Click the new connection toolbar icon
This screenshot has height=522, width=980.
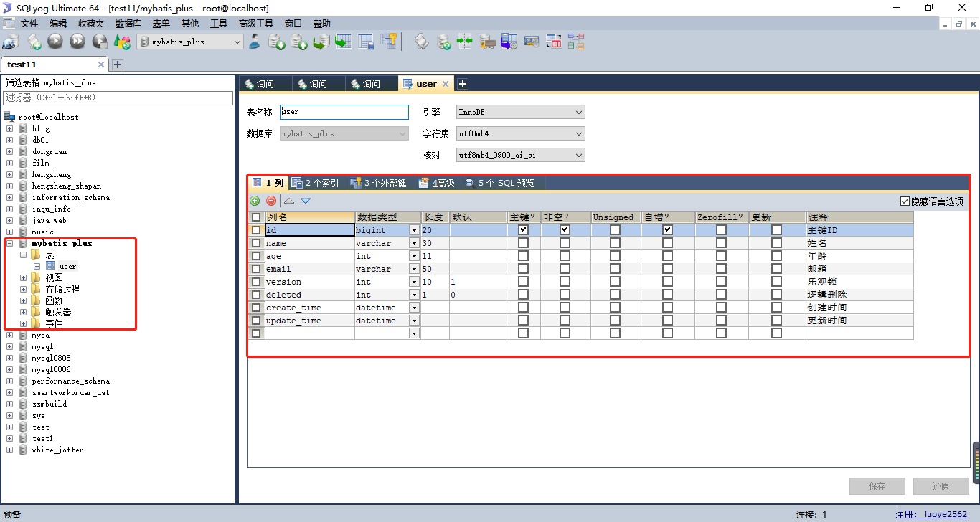tap(10, 42)
